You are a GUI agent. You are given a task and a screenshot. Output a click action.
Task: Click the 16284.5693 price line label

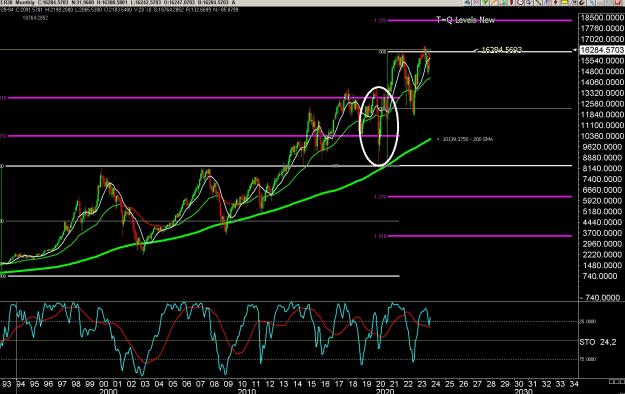coord(501,50)
